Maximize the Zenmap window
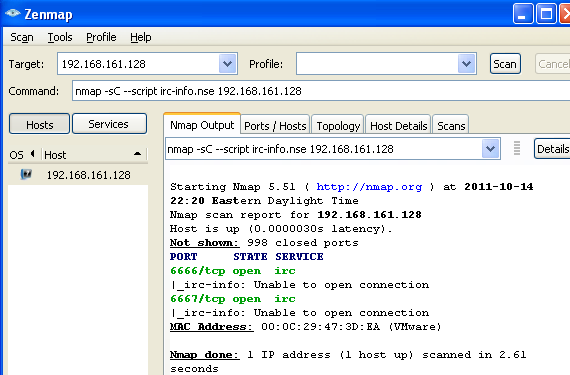Screen dimensions: 570x375 [546, 13]
